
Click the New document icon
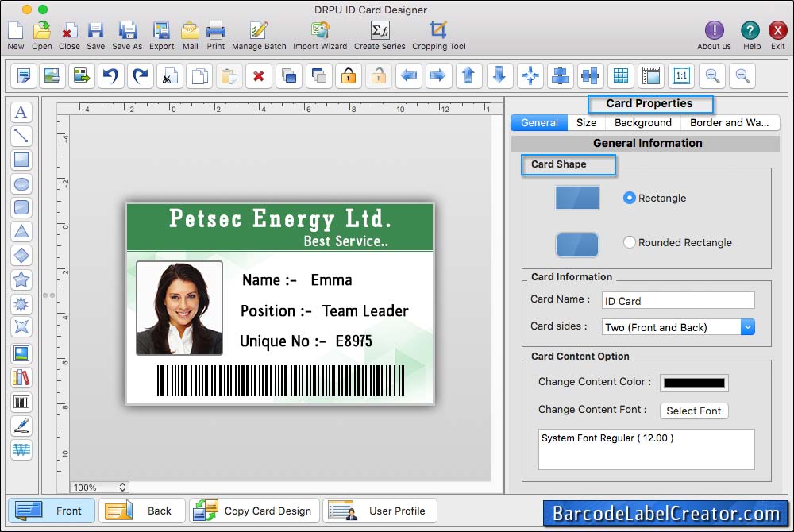point(16,36)
